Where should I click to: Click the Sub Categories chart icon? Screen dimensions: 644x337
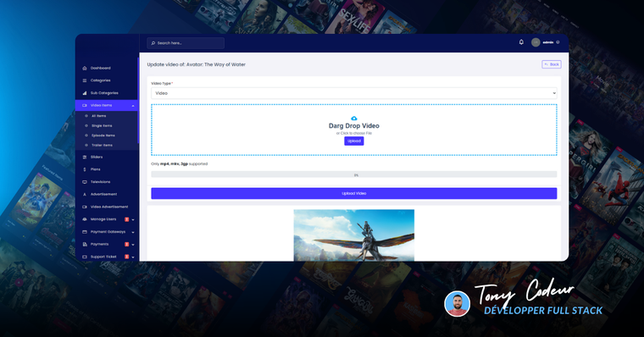85,93
